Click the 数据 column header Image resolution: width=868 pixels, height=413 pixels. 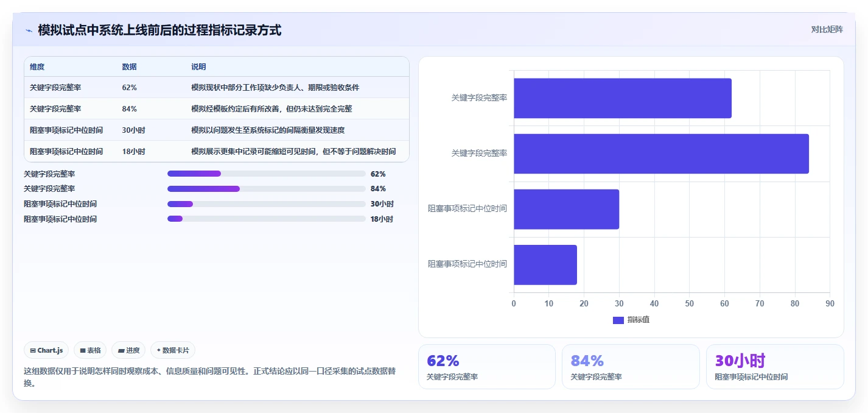coord(129,67)
